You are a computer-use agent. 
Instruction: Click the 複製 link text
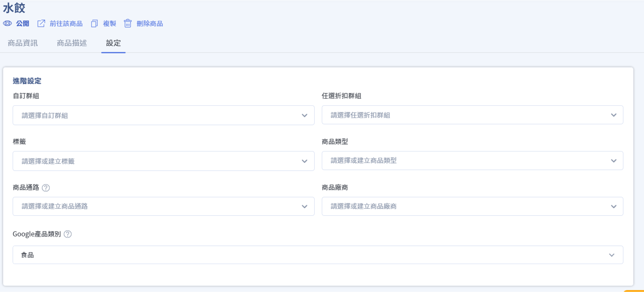(110, 24)
